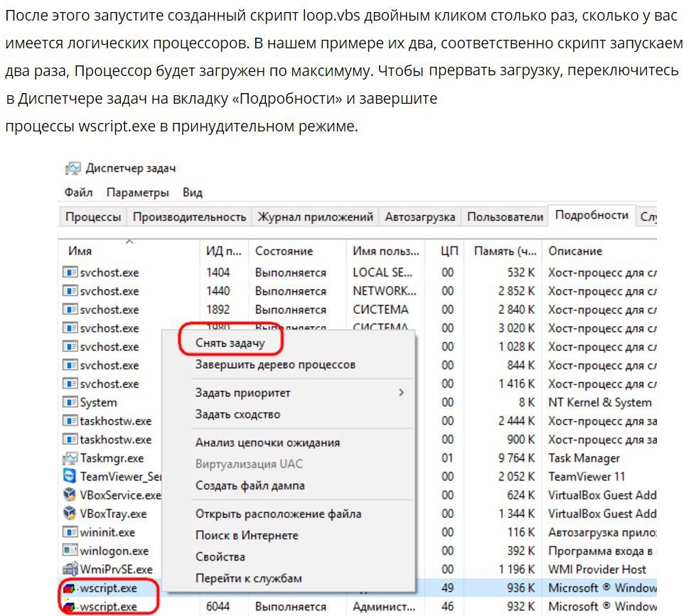
Task: Click the 1 416 K memory cell
Action: (516, 384)
